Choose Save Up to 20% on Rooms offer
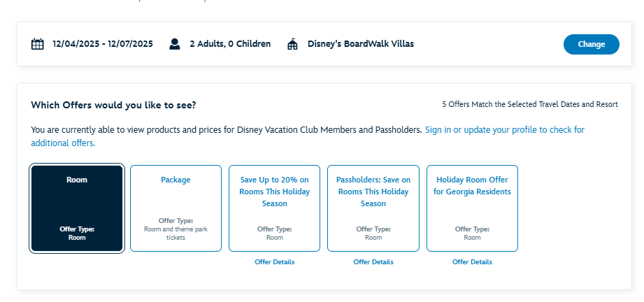This screenshot has width=644, height=302. (274, 208)
